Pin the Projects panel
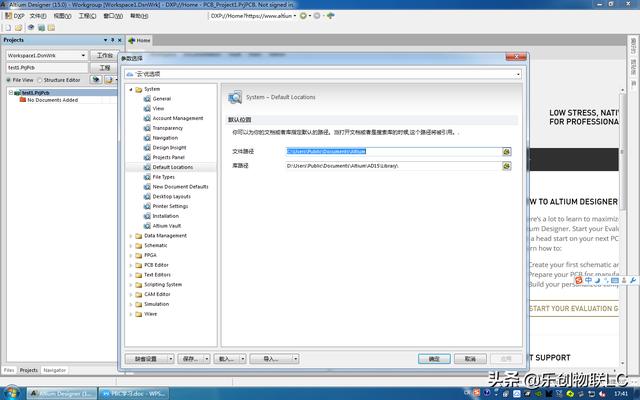The width and height of the screenshot is (640, 400). point(113,40)
